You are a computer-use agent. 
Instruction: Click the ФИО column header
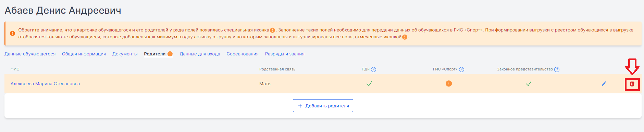click(15, 69)
